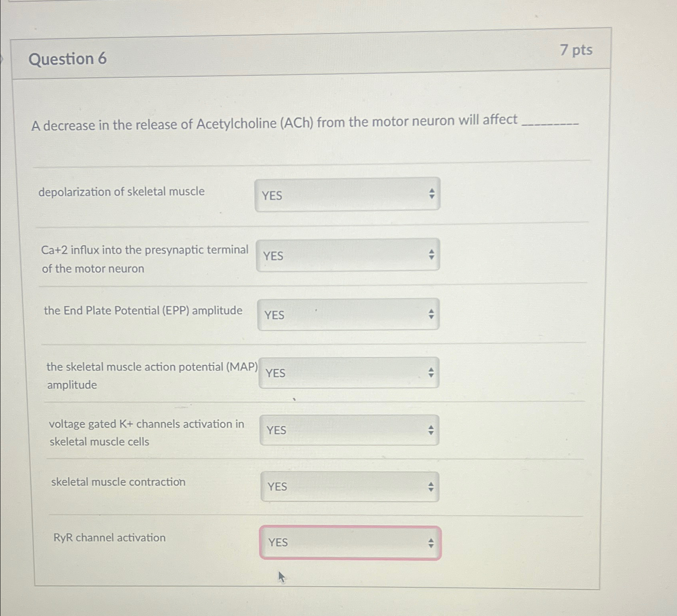The image size is (677, 616).
Task: Click the EPP amplitude dropdown arrows icon
Action: pyautogui.click(x=432, y=313)
